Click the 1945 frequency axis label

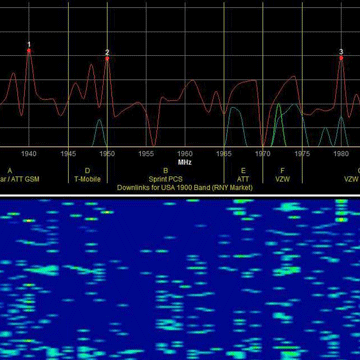tap(68, 154)
